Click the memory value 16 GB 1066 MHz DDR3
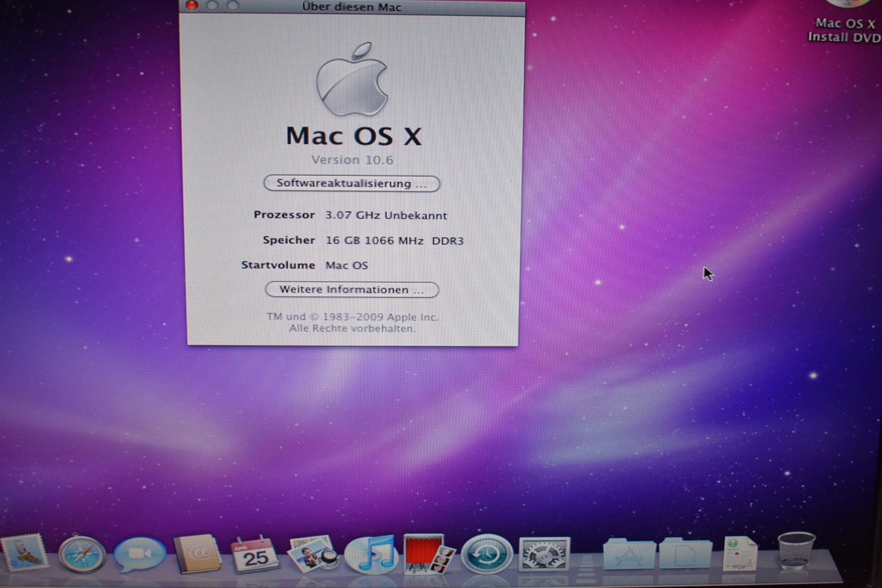882x588 pixels. [x=395, y=241]
